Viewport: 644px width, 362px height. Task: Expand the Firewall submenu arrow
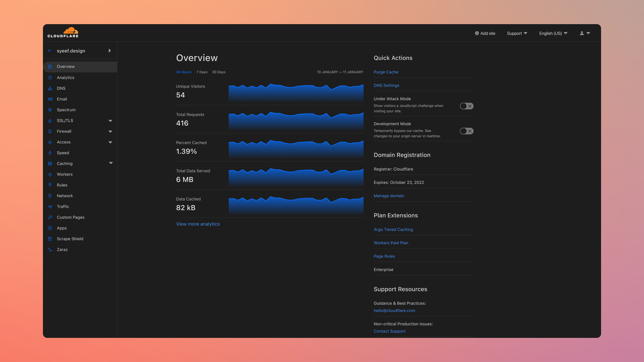click(110, 131)
